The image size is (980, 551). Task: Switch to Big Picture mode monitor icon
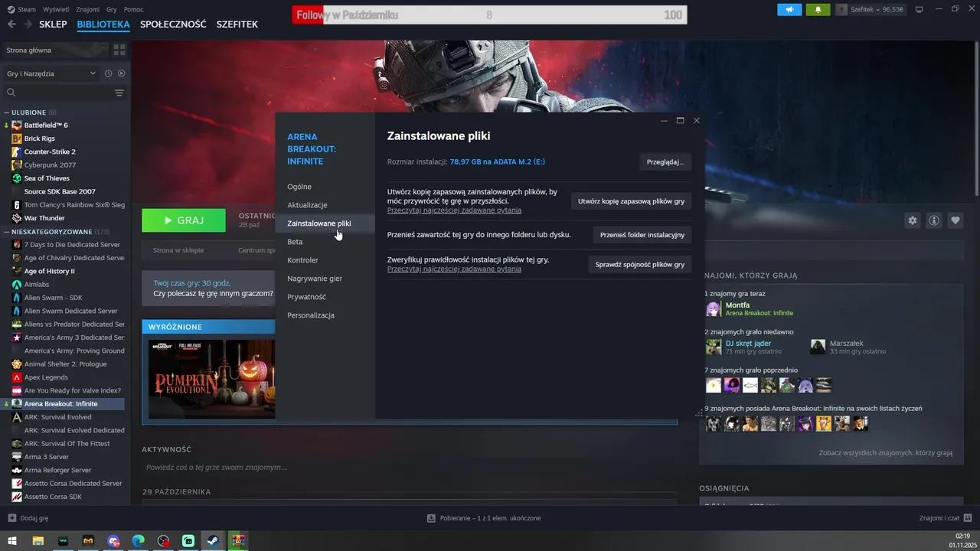pyautogui.click(x=920, y=9)
